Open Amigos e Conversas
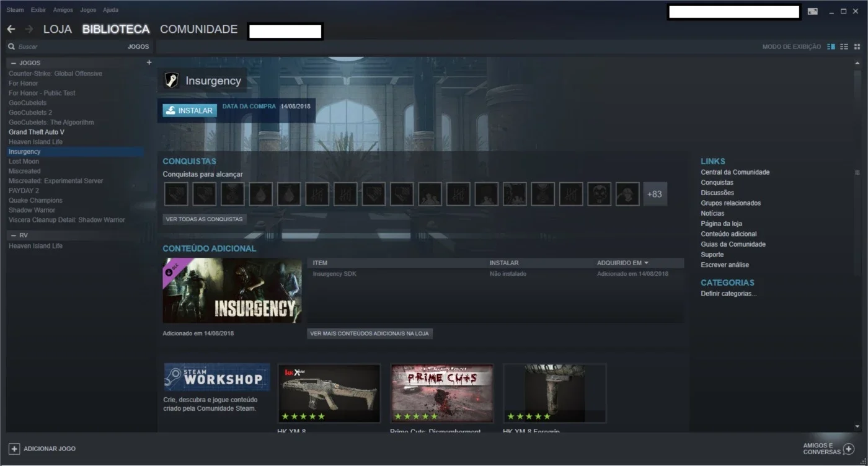 click(828, 449)
